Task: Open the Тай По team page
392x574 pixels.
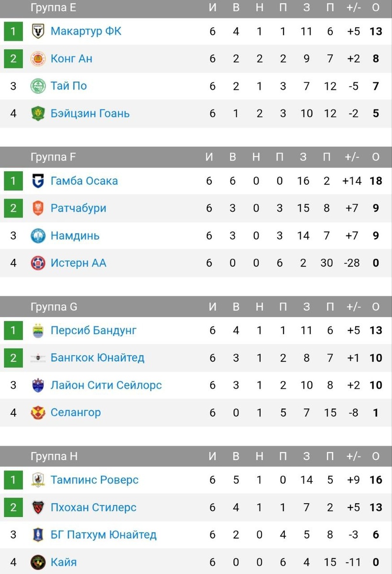Action: [69, 86]
